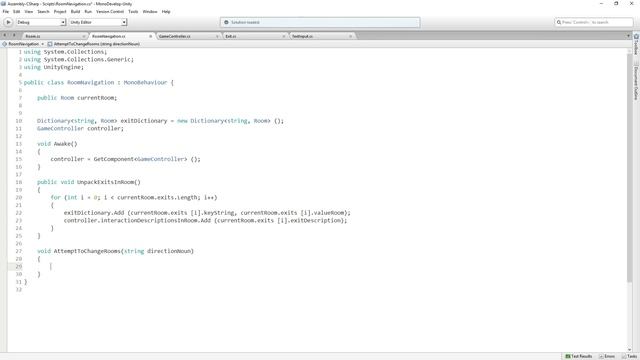Click the search box with Control+, hint

(x=593, y=22)
